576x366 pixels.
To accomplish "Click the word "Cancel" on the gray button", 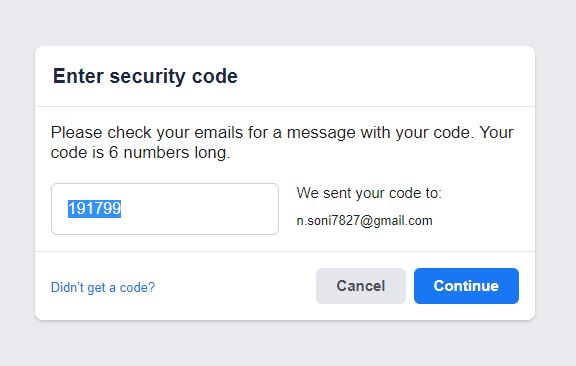I will click(x=361, y=286).
